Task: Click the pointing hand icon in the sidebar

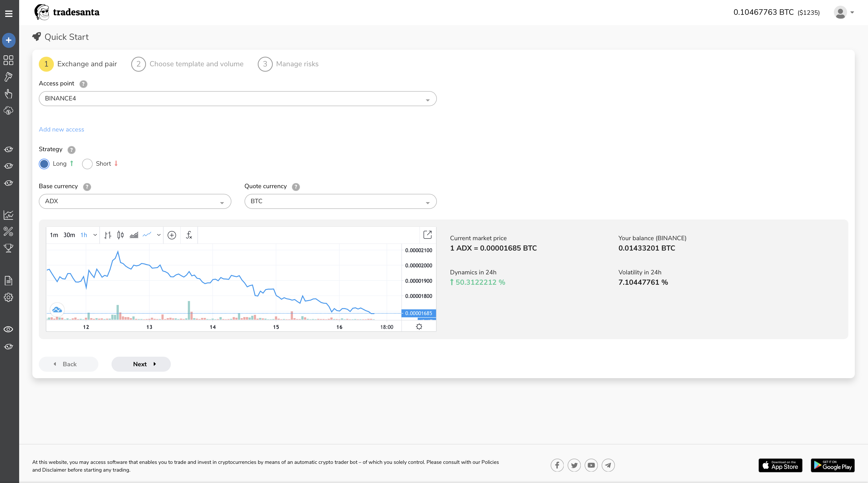Action: point(9,94)
